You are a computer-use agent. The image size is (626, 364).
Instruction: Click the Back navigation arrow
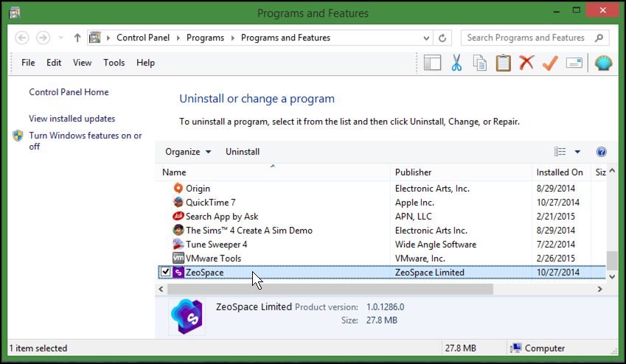tap(22, 38)
